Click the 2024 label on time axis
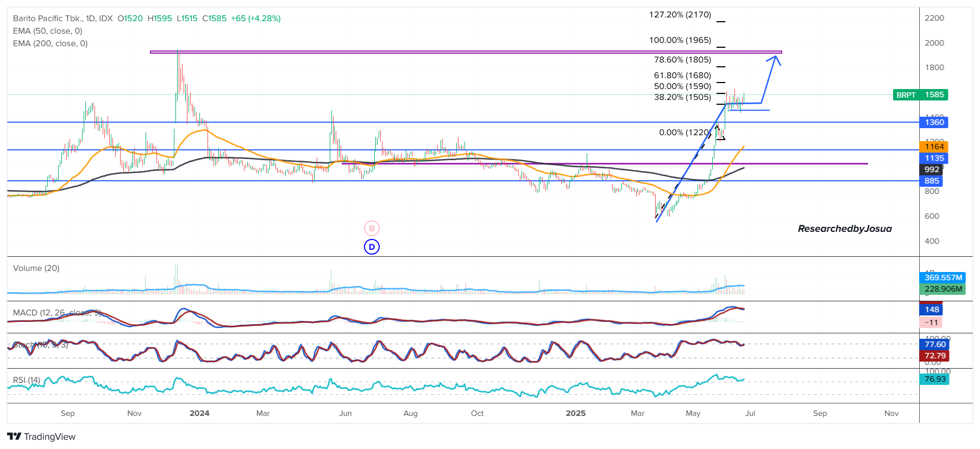Image resolution: width=980 pixels, height=449 pixels. (199, 413)
